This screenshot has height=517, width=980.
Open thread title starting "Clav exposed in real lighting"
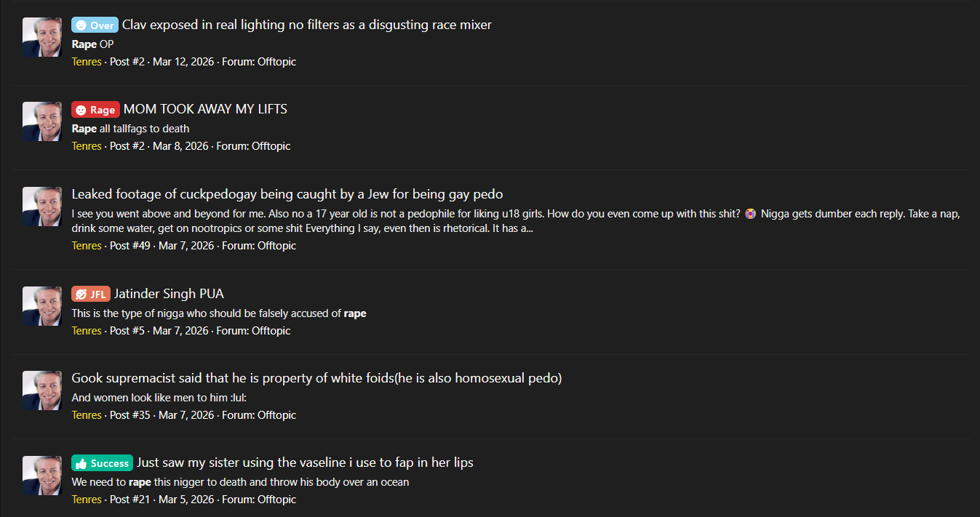(x=306, y=25)
